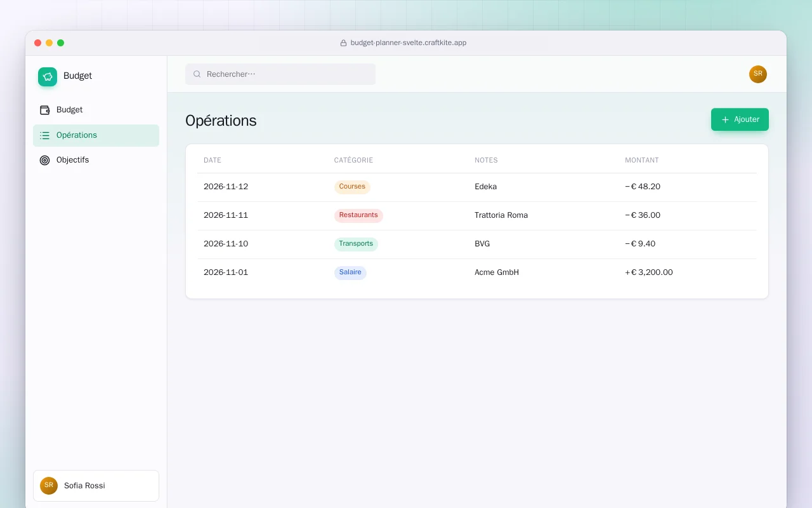Viewport: 812px width, 508px height.
Task: Click the MONTANT column header
Action: pyautogui.click(x=642, y=161)
